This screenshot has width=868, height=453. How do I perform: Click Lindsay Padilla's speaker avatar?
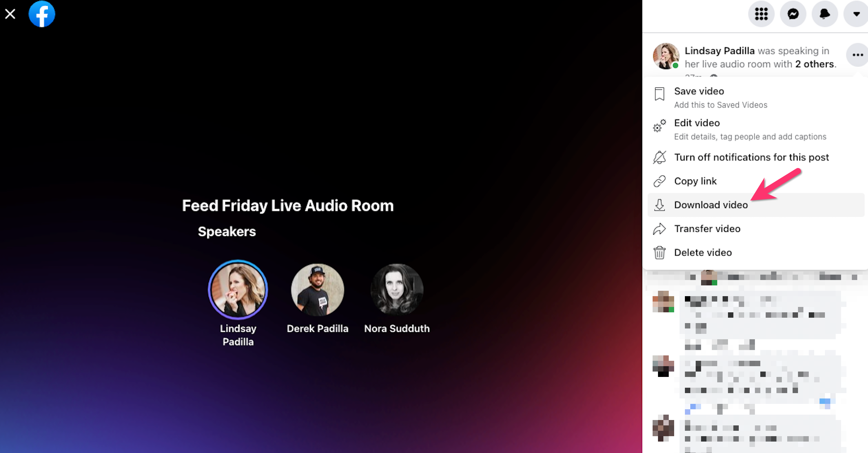pos(238,289)
